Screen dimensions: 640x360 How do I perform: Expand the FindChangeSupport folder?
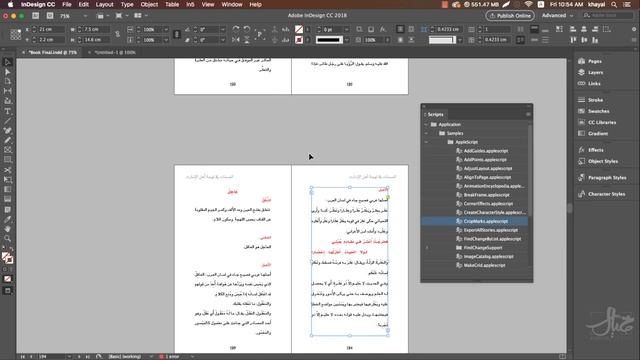click(427, 248)
